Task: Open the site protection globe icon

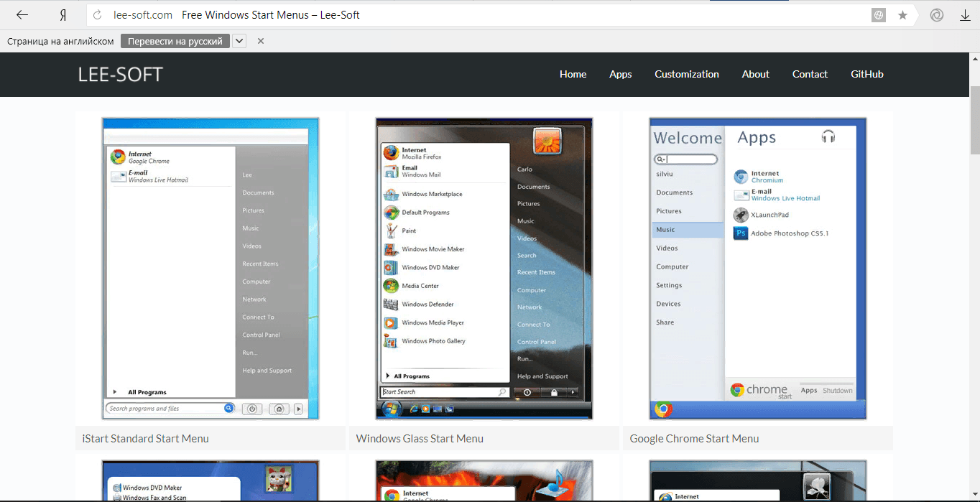Action: pos(878,15)
